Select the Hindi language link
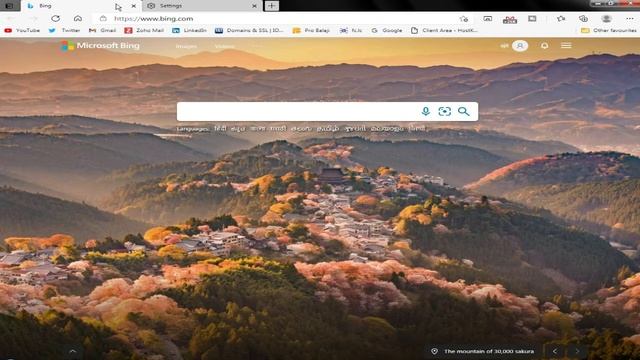 click(x=220, y=129)
